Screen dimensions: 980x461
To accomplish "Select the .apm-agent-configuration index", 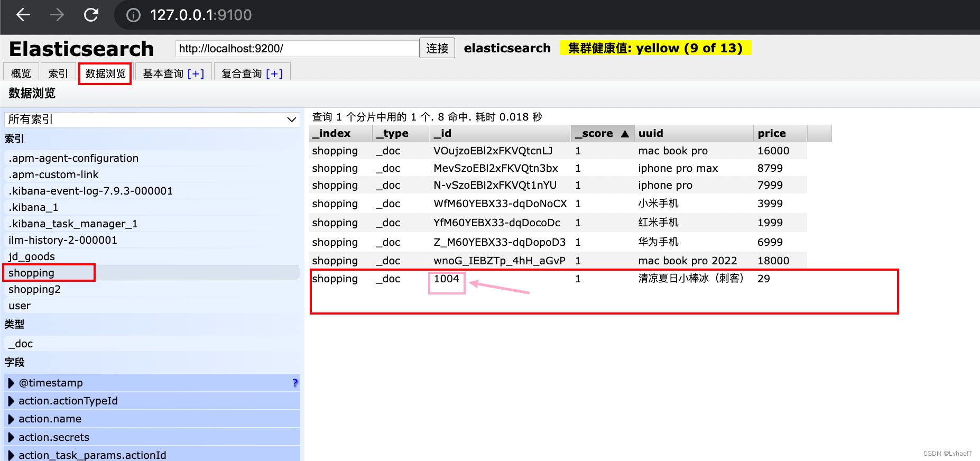I will coord(152,158).
